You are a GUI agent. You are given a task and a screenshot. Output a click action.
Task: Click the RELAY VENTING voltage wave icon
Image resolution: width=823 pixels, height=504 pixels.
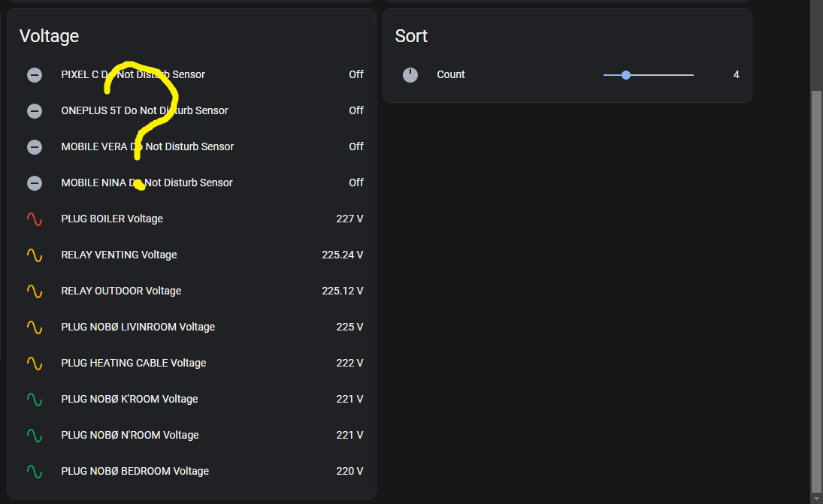point(35,255)
